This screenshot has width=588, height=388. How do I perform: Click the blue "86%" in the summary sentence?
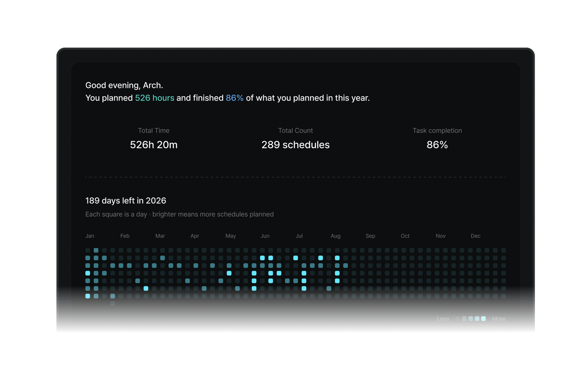click(234, 98)
